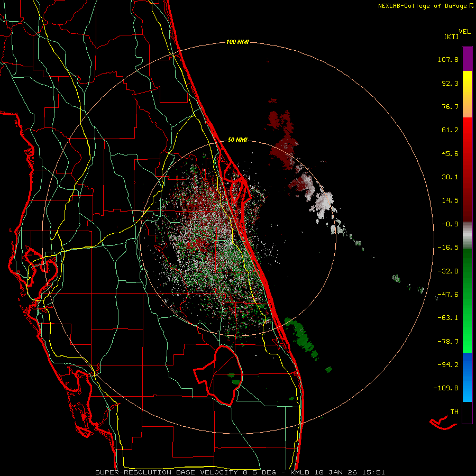Click the Lake Okeechobee outline

click(x=218, y=376)
